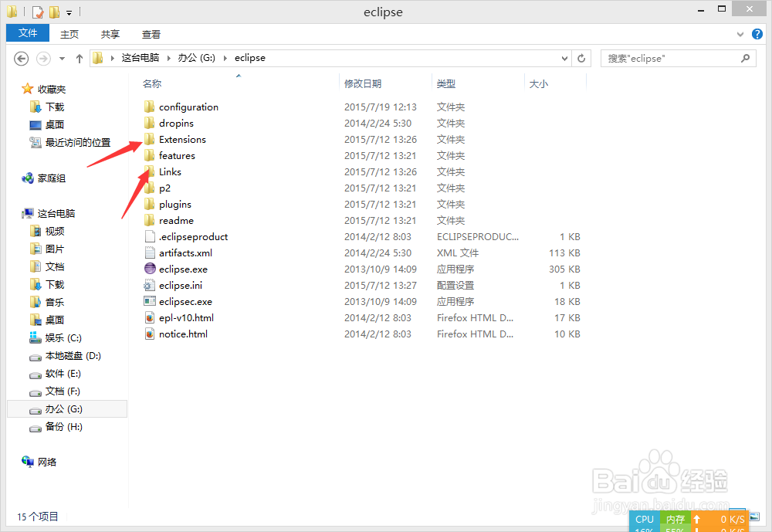Screen dimensions: 772x532
Task: Open the 文件 menu tab
Action: pyautogui.click(x=28, y=33)
